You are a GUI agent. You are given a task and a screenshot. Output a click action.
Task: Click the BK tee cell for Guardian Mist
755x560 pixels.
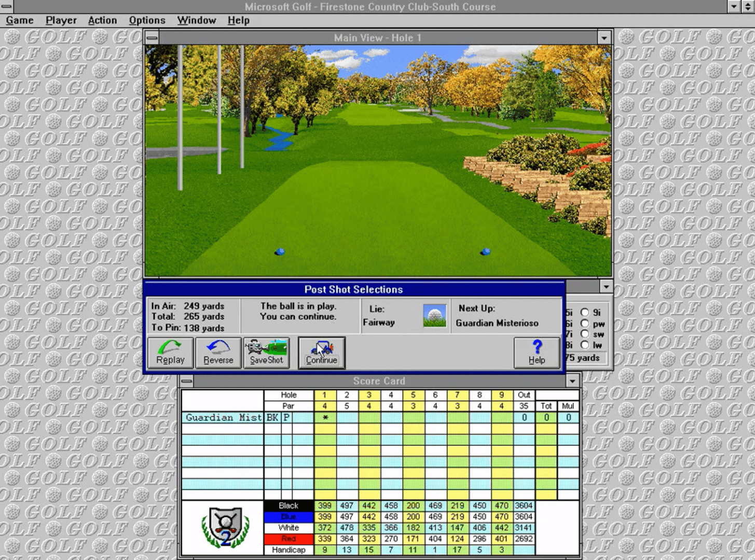click(x=272, y=417)
